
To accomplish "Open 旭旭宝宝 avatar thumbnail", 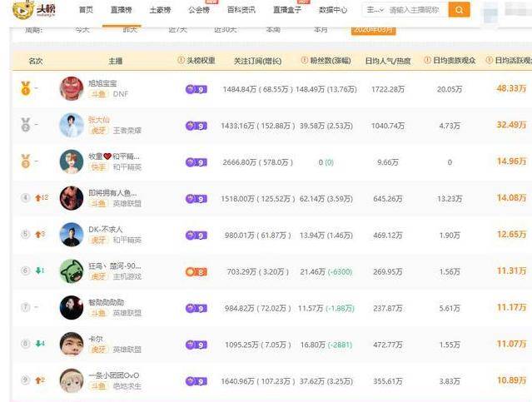I will click(x=72, y=88).
